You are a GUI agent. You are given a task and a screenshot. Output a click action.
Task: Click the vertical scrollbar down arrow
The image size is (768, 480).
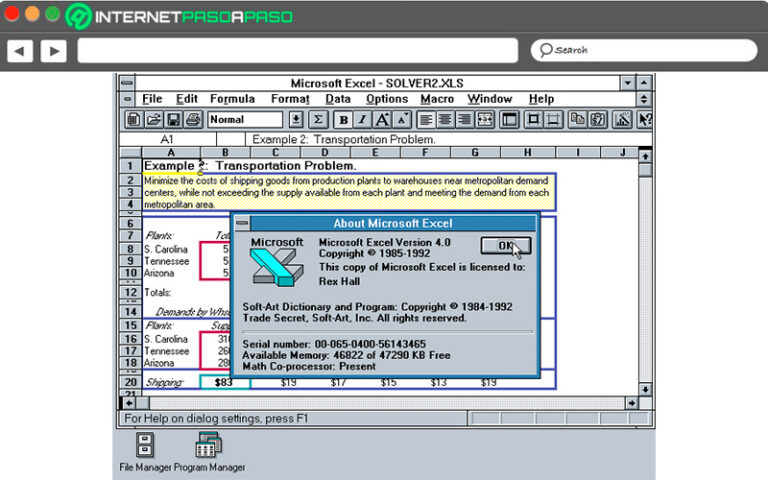click(x=645, y=389)
